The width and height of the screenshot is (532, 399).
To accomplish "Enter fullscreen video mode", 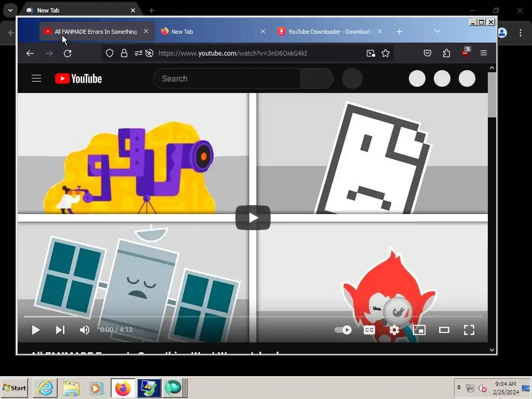I will (469, 330).
